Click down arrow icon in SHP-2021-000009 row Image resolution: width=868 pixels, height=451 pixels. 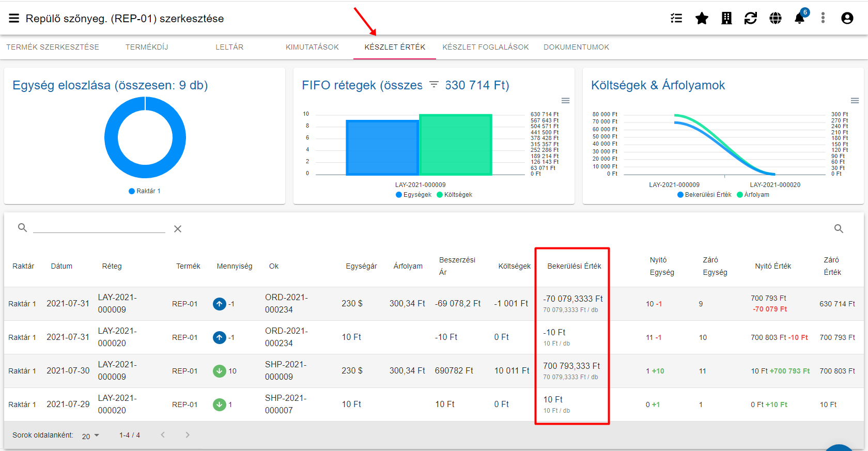(x=220, y=371)
